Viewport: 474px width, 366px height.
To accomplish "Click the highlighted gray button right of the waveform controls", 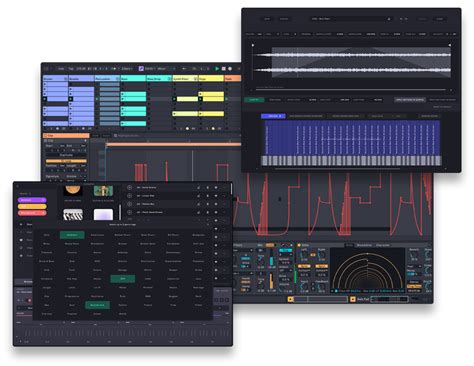I will click(410, 100).
